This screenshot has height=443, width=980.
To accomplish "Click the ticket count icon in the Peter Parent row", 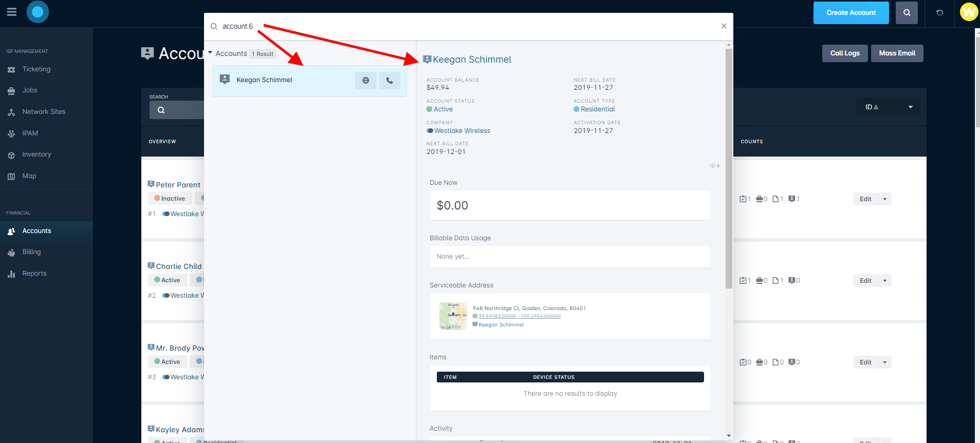I will click(743, 199).
